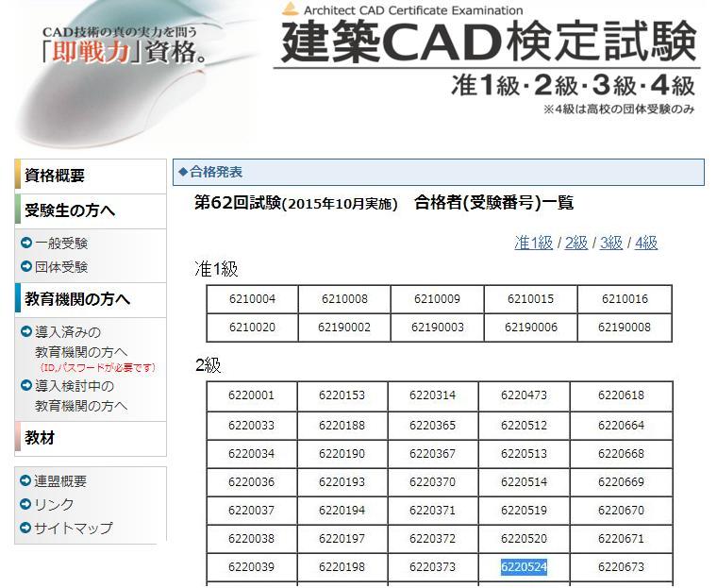
Task: Select cell 6220513
Action: click(x=524, y=454)
